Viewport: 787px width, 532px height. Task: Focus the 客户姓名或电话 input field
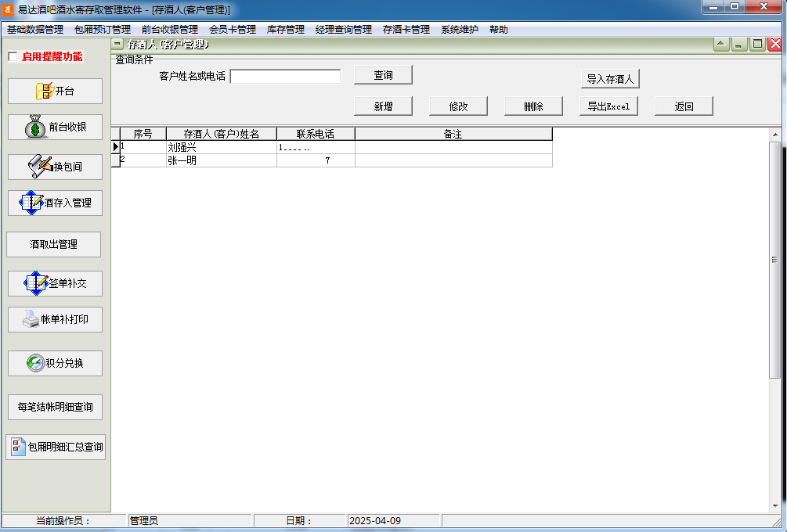click(x=285, y=77)
